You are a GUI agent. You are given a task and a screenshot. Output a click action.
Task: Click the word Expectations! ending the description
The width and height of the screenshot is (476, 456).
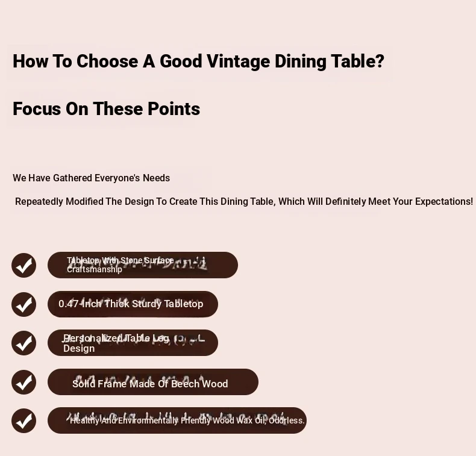pyautogui.click(x=444, y=201)
